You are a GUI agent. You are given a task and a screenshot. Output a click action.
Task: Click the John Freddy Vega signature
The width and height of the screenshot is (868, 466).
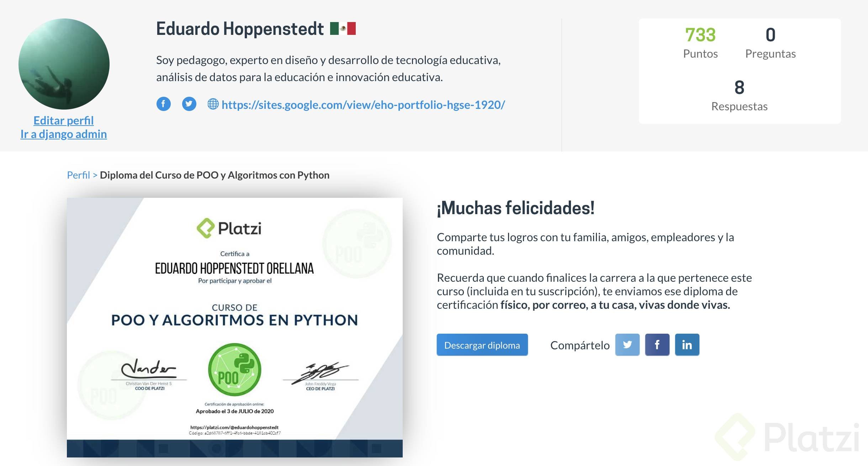(x=321, y=373)
